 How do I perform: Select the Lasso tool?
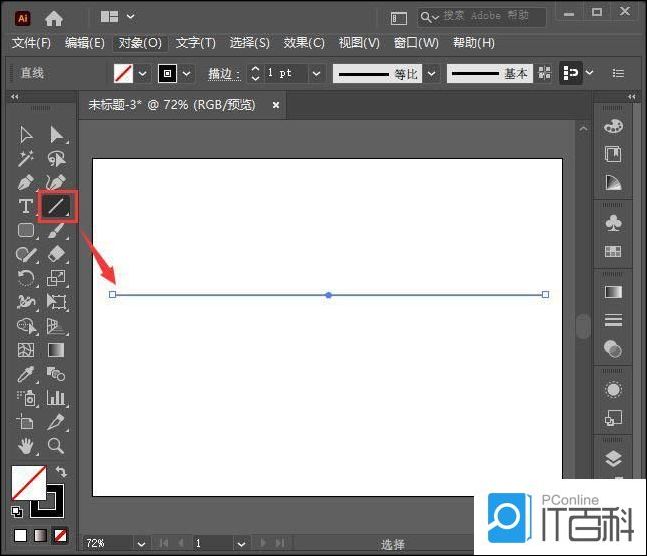click(x=57, y=159)
